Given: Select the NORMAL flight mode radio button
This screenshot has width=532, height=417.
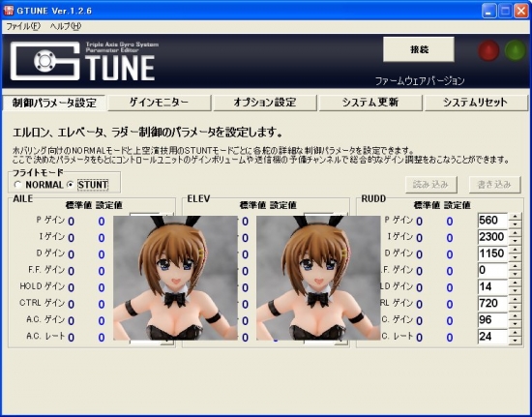Looking at the screenshot, I should coord(18,185).
